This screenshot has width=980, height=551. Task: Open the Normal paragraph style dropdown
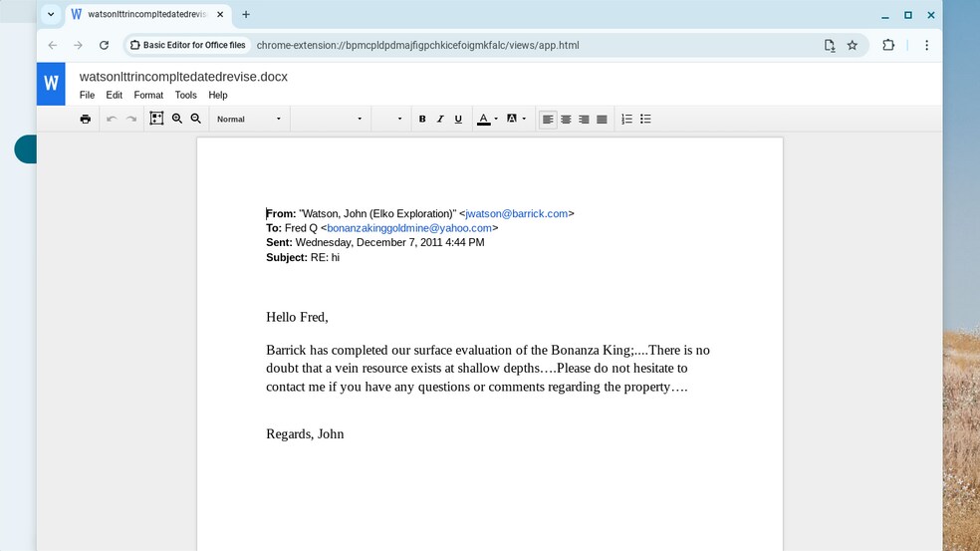coord(249,119)
